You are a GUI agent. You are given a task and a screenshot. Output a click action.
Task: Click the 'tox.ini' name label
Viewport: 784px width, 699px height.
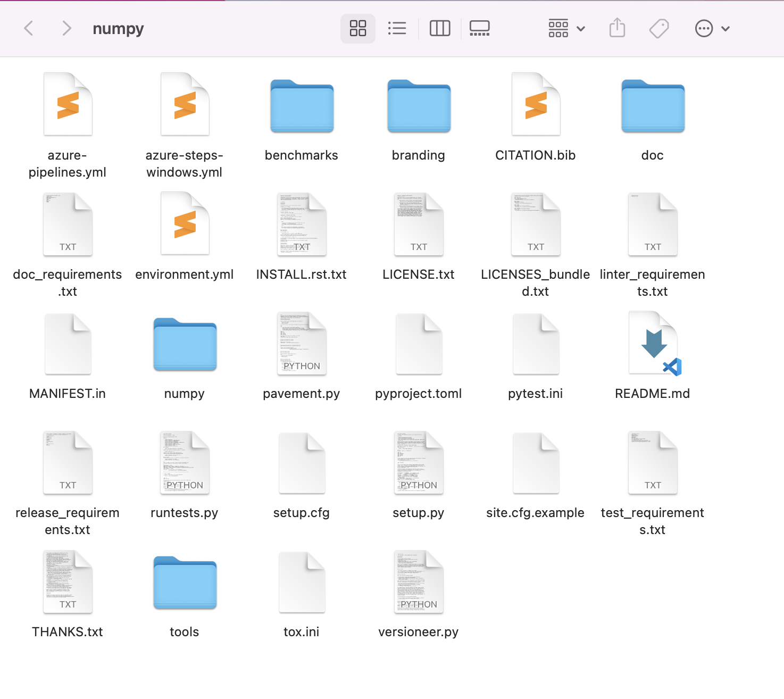click(x=302, y=632)
